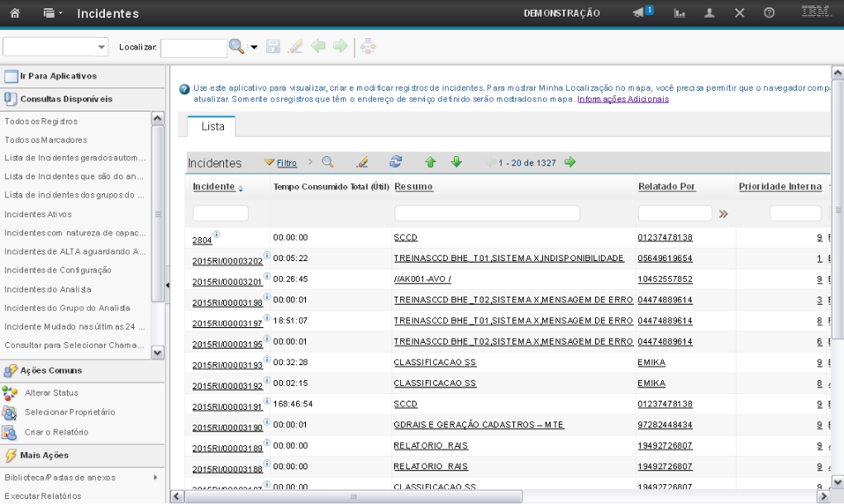Open the Incidentes Ativos query
The image size is (844, 504).
tap(34, 214)
